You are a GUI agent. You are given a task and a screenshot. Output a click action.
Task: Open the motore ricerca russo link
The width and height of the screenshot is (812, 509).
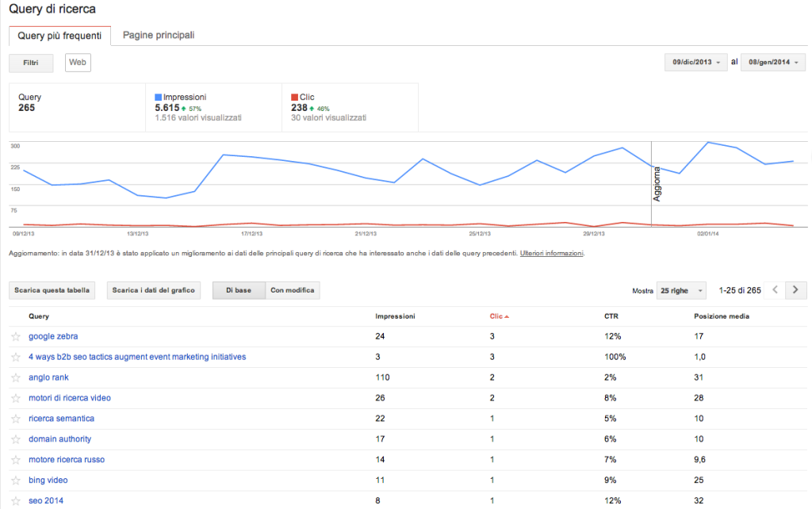67,460
